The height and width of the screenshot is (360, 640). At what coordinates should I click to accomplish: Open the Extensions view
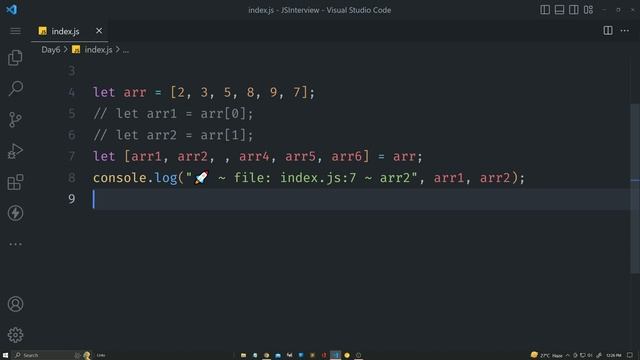pyautogui.click(x=16, y=182)
